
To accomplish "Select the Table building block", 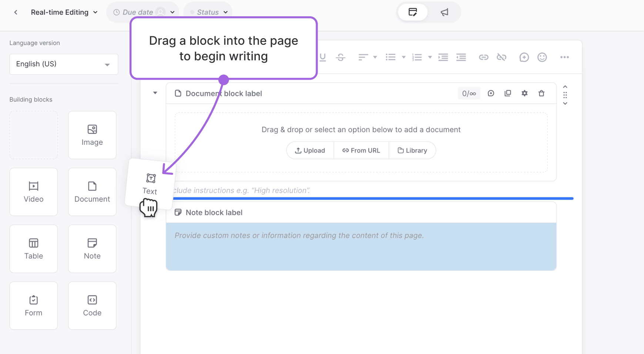I will pos(34,249).
